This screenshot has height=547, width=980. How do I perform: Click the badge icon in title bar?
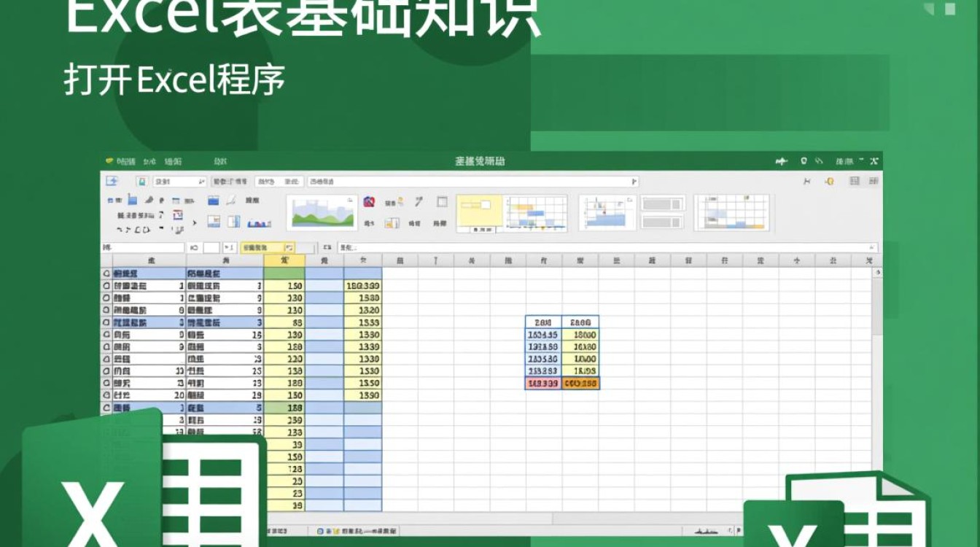[x=804, y=161]
